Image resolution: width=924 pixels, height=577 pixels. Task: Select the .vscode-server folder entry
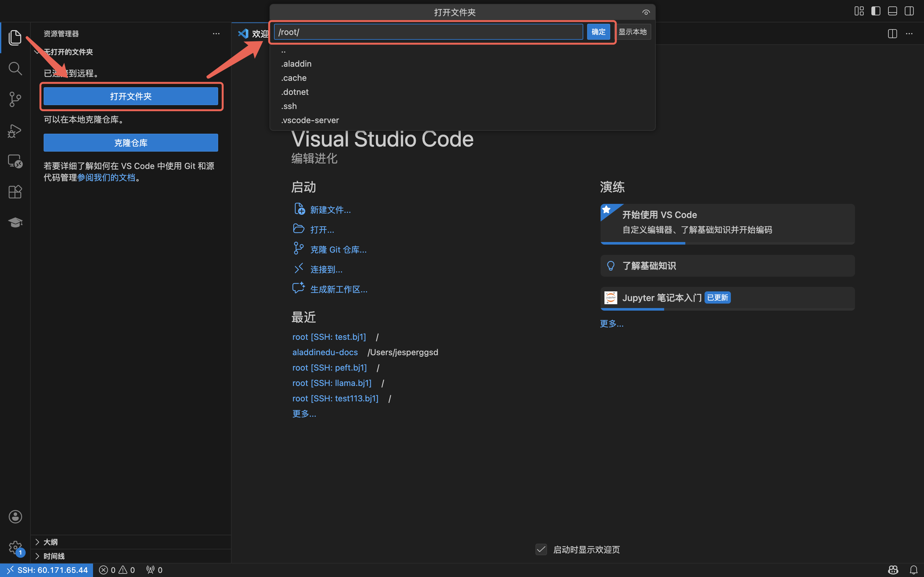pos(310,120)
